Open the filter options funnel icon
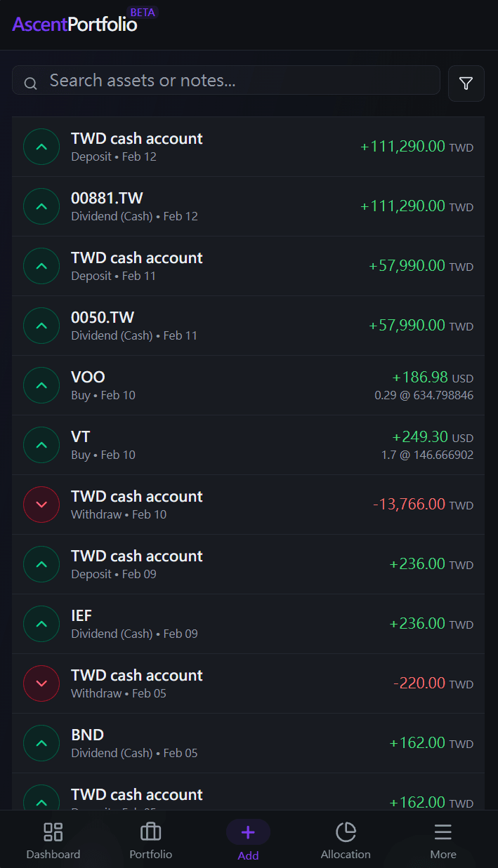The width and height of the screenshot is (498, 868). [466, 84]
